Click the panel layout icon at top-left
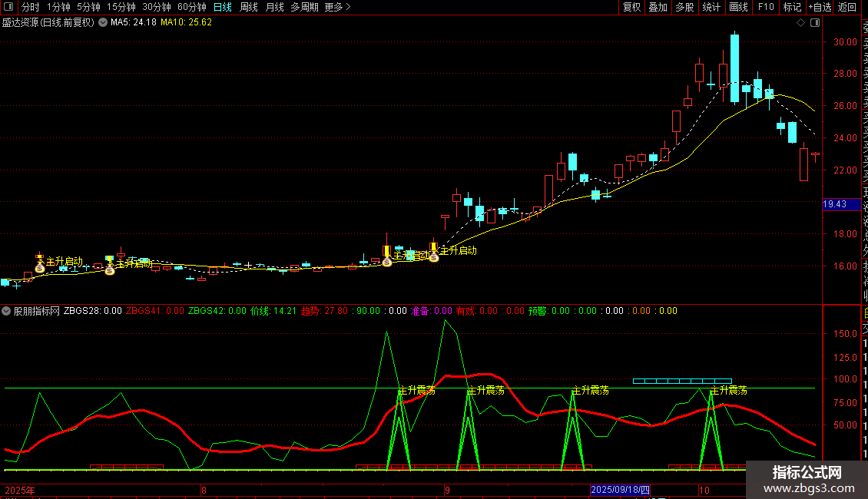 [8, 7]
